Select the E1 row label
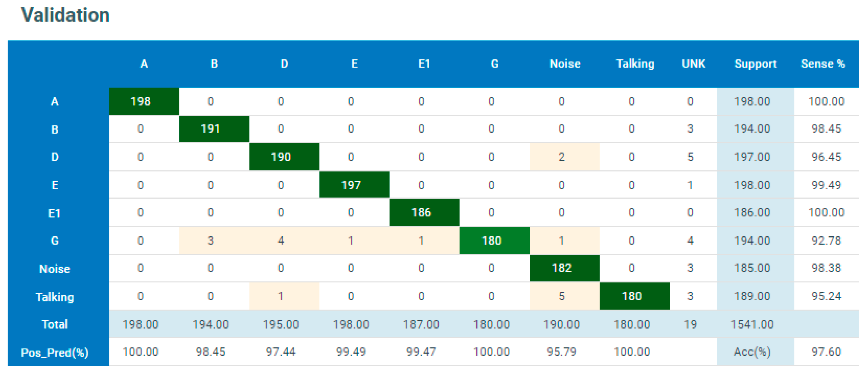868x375 pixels. pos(54,213)
